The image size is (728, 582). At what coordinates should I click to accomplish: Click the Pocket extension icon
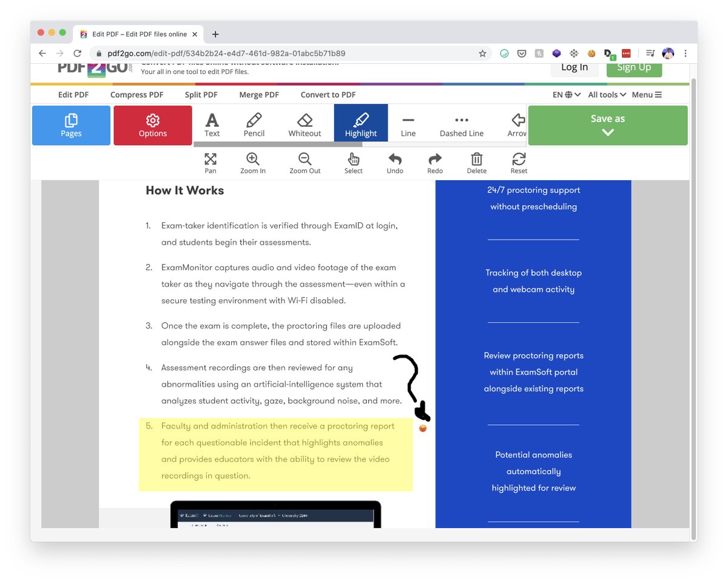tap(522, 53)
